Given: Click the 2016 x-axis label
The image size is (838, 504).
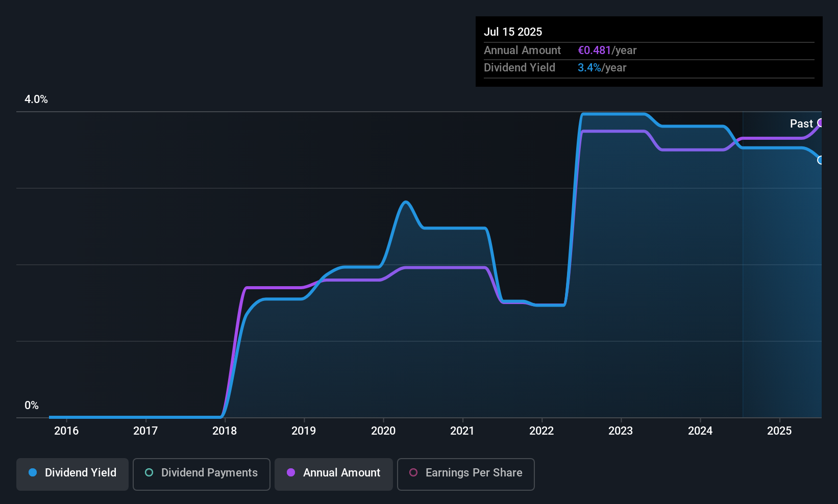Looking at the screenshot, I should coord(66,431).
